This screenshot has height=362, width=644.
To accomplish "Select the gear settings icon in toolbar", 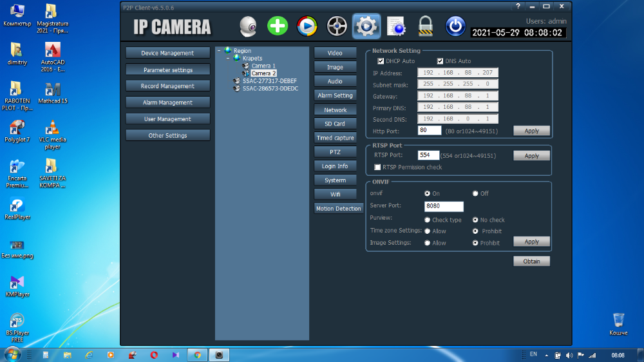I will pos(366,26).
